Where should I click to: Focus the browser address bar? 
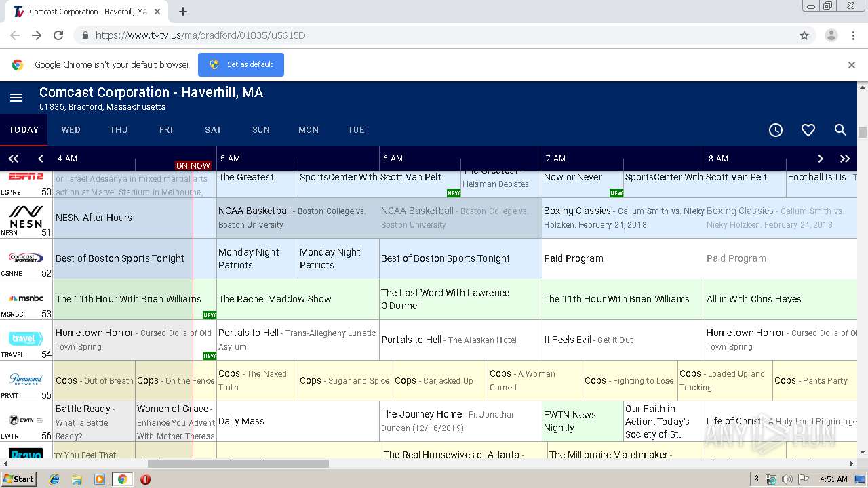(434, 35)
